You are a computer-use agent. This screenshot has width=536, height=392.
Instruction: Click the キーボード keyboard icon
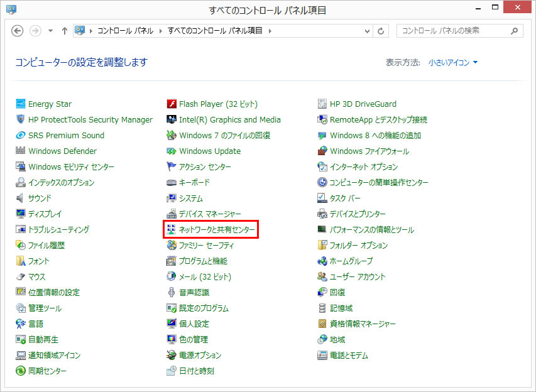point(172,182)
